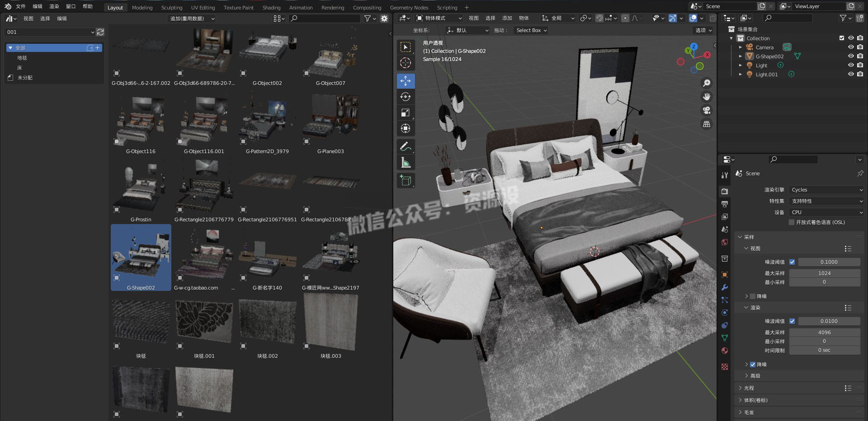Select the 地毯 catalog in asset browser

[x=22, y=58]
